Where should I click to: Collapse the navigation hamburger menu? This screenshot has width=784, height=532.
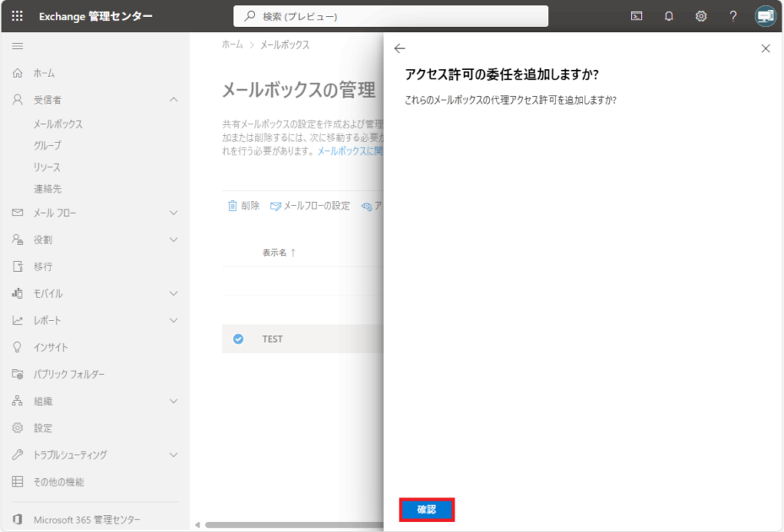click(x=18, y=46)
